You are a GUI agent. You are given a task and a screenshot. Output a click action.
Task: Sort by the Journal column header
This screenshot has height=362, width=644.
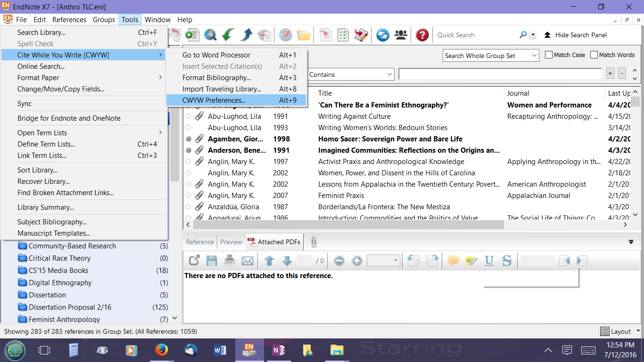pos(554,93)
